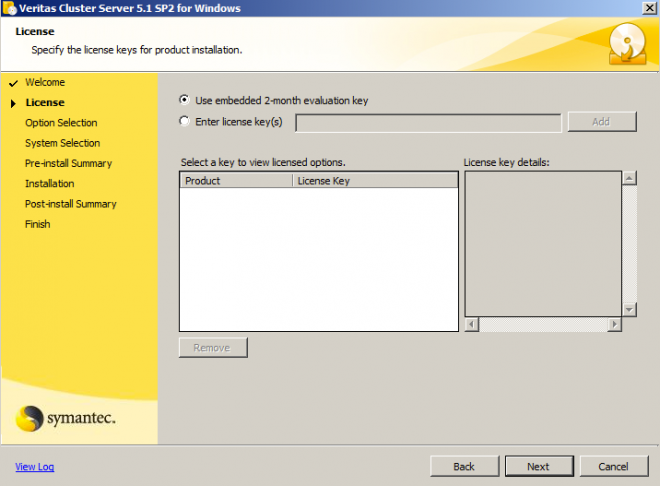
Task: Click the license key input field
Action: click(428, 123)
